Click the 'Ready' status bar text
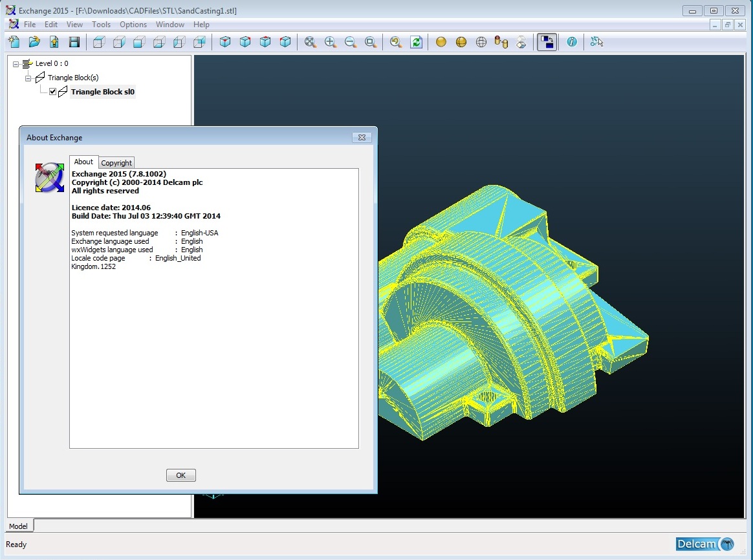 pyautogui.click(x=16, y=544)
